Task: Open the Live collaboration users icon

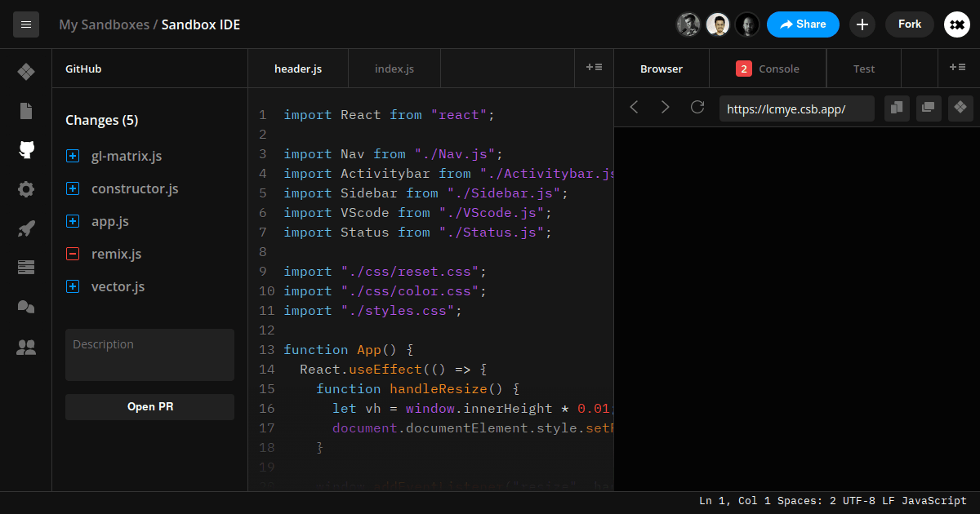Action: (x=25, y=345)
